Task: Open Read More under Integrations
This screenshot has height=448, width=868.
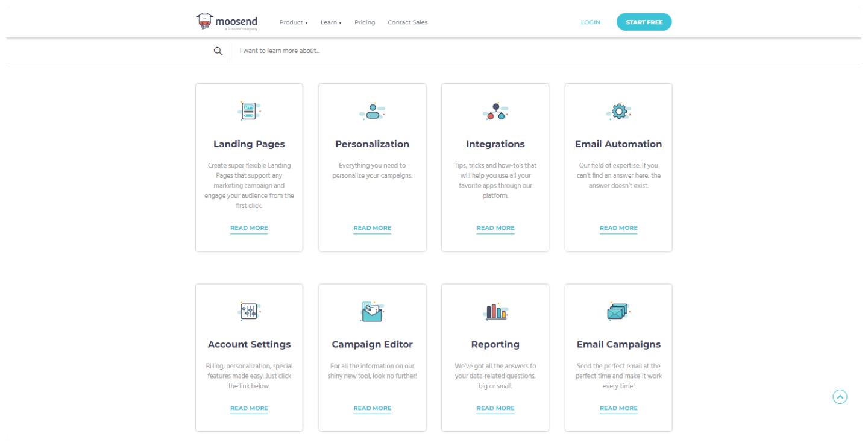Action: [495, 228]
